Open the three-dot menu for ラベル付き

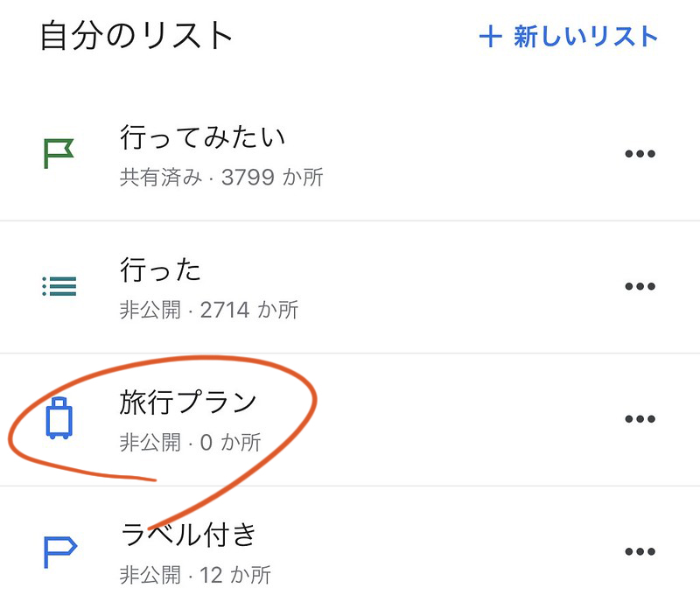pos(641,549)
